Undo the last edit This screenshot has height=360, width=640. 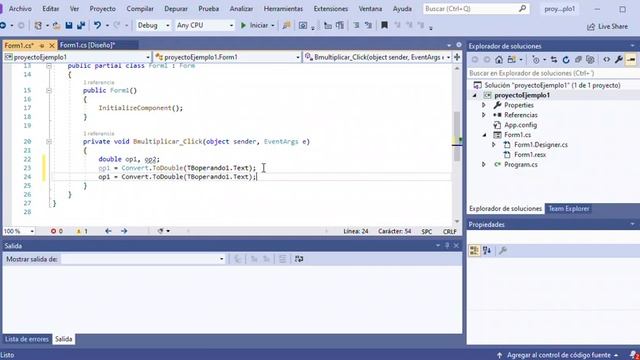point(97,25)
